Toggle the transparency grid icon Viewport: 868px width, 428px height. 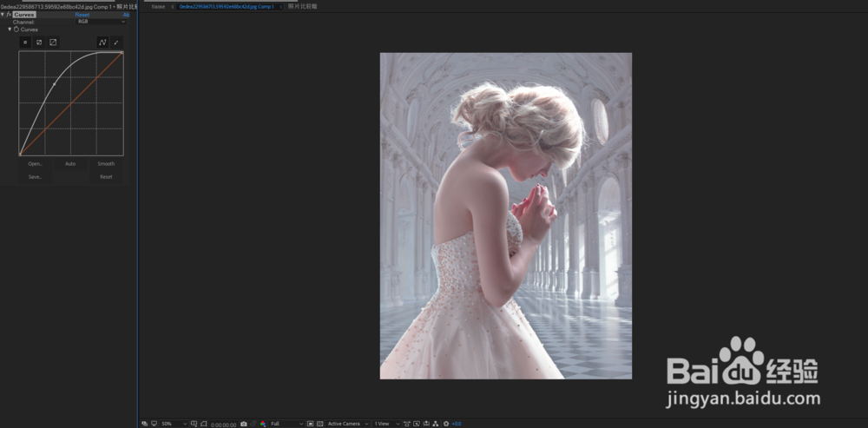click(x=319, y=424)
